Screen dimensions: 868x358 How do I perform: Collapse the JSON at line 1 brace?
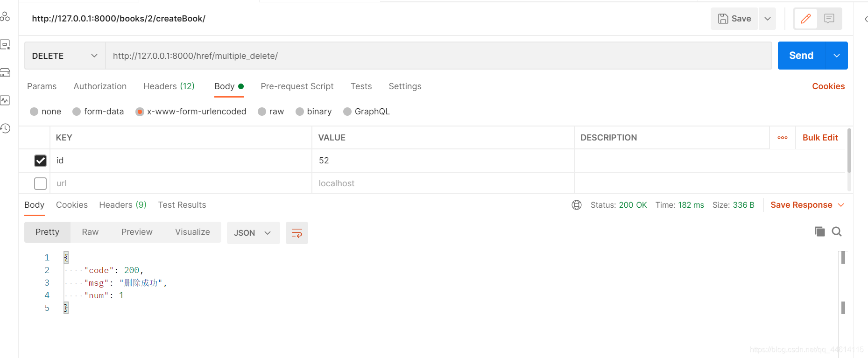click(x=66, y=257)
